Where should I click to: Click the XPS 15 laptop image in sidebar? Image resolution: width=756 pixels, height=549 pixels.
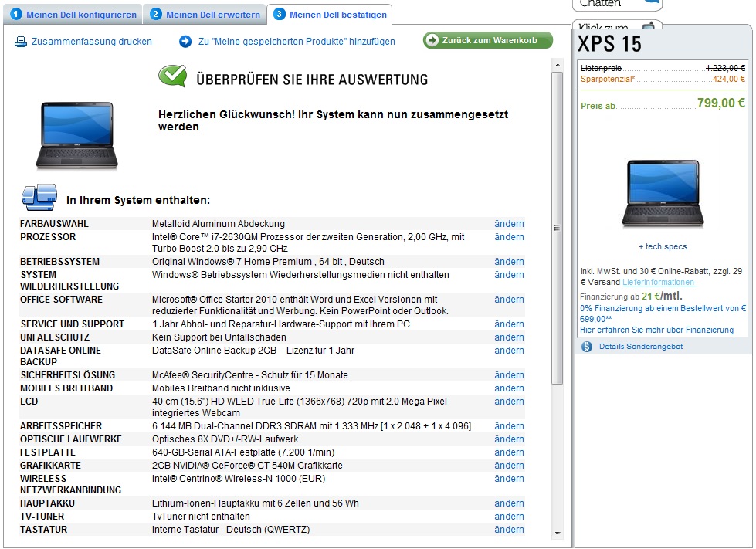coord(663,194)
